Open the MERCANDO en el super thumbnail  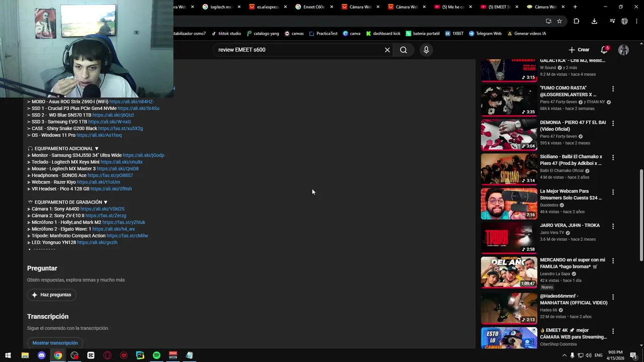(x=509, y=273)
